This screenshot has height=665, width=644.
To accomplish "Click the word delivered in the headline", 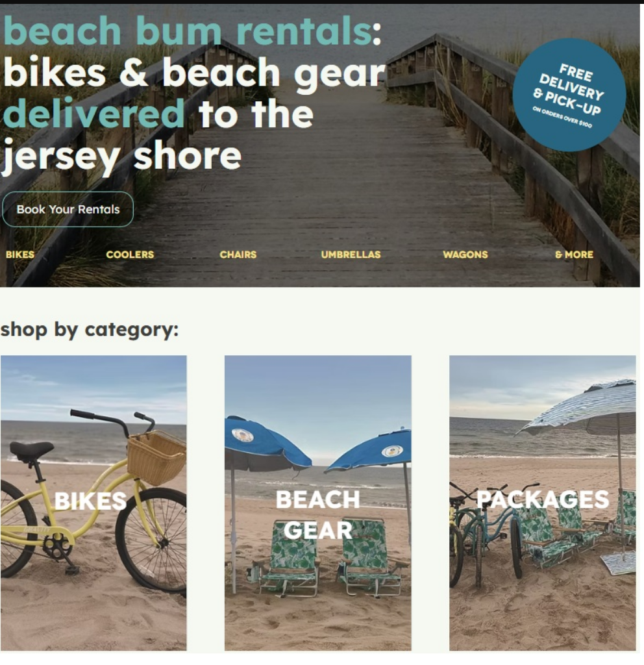I will tap(93, 114).
